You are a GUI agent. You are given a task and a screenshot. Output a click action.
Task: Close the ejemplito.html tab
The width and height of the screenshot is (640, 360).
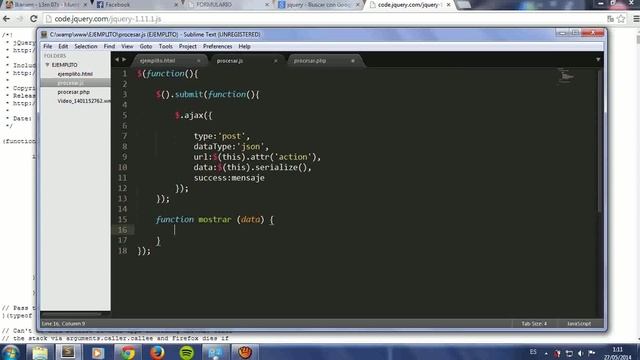pos(199,61)
